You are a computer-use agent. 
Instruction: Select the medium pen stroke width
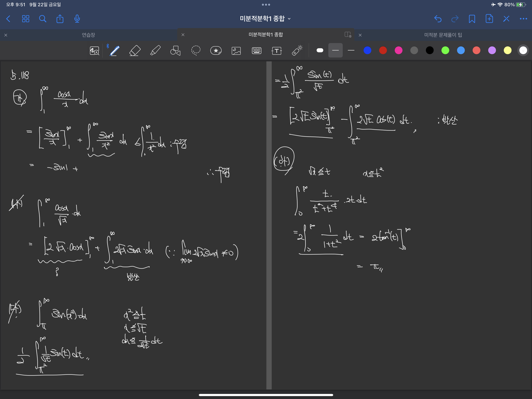click(x=335, y=50)
